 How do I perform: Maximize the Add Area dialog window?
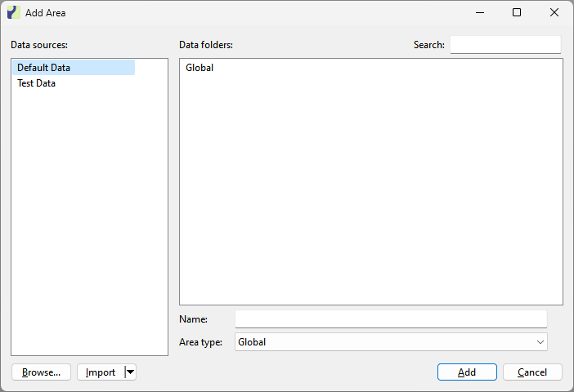point(516,13)
